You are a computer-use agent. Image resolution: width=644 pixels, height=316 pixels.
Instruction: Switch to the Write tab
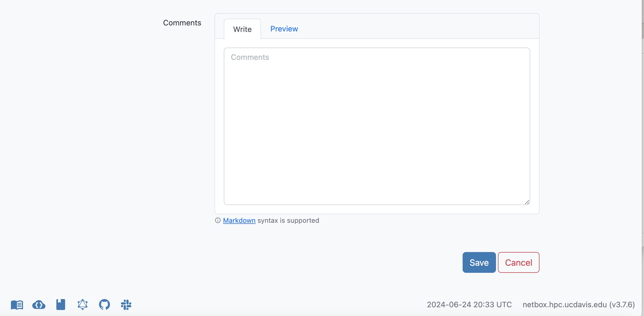click(x=242, y=29)
